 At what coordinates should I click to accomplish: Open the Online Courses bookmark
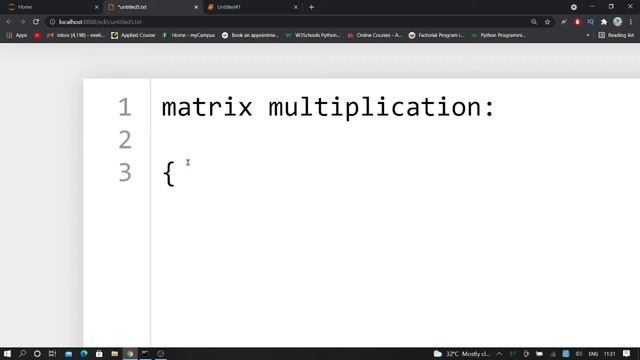(374, 36)
